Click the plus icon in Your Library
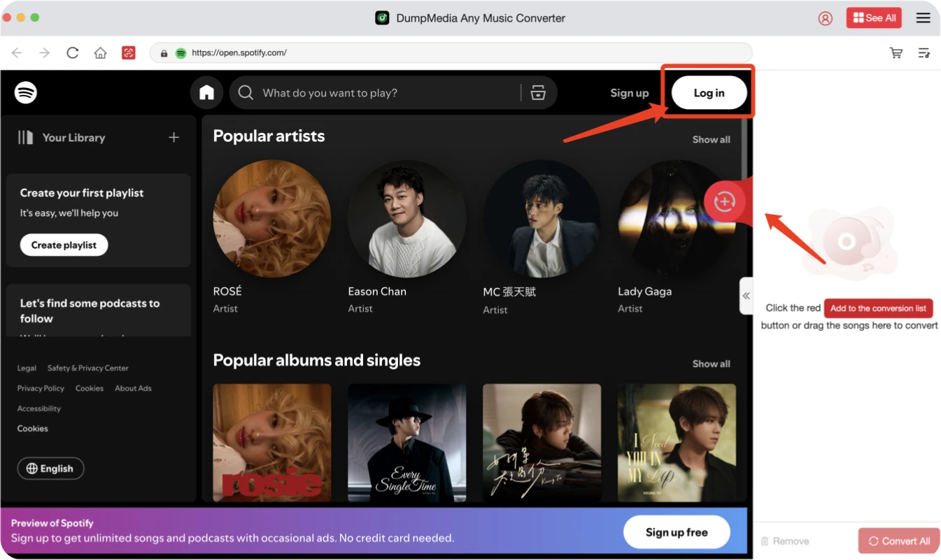 174,138
